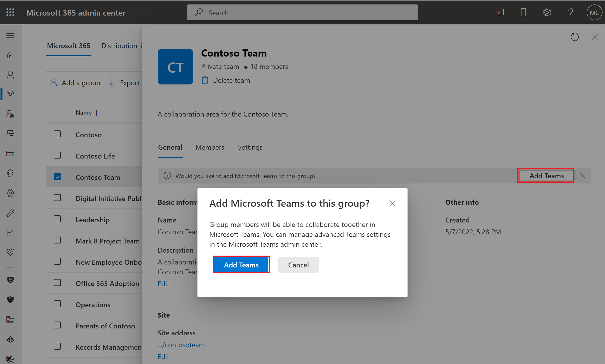Open the Members tab
Viewport: 605px width, 364px height.
tap(210, 147)
